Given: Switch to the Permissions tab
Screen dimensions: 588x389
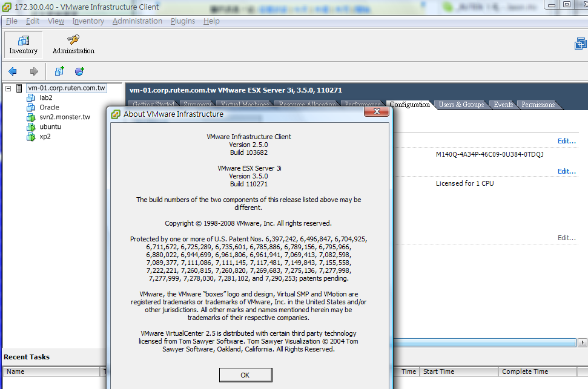Looking at the screenshot, I should pyautogui.click(x=538, y=105).
